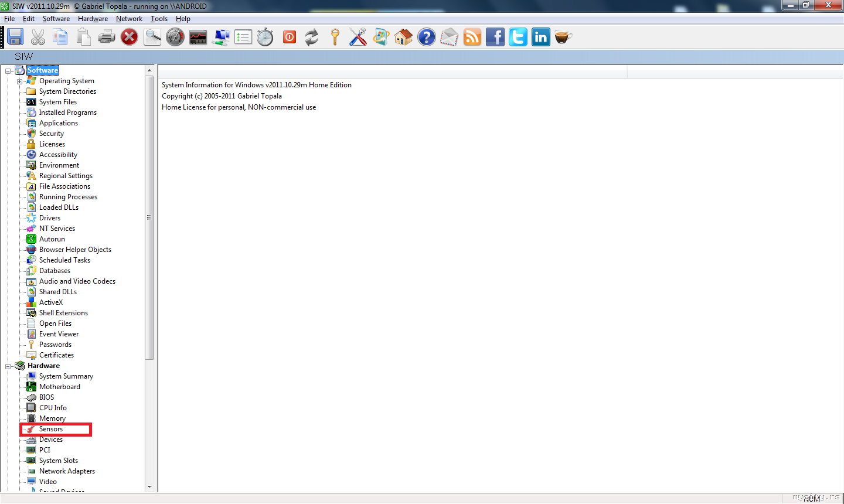Click the red X stop toolbar icon
The height and width of the screenshot is (504, 844).
click(x=129, y=37)
